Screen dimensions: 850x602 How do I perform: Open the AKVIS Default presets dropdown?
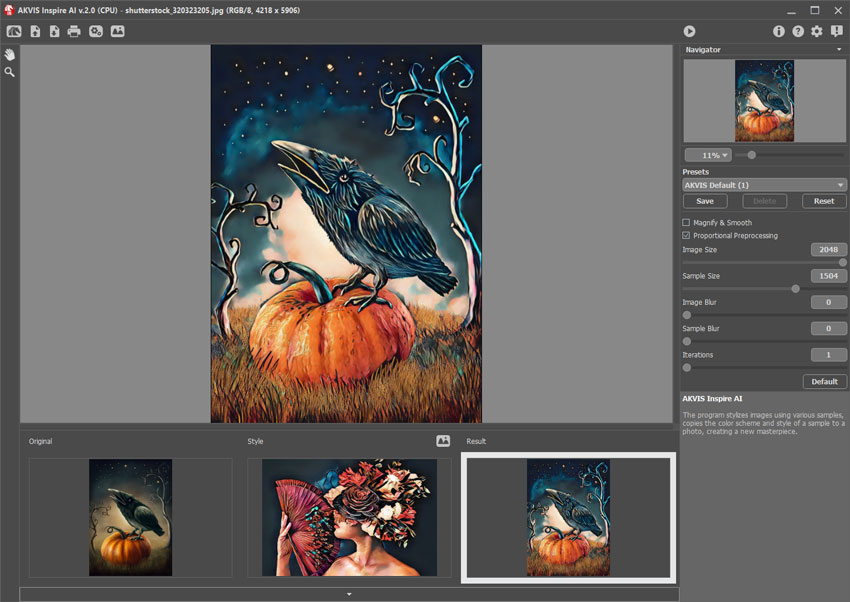coord(764,185)
